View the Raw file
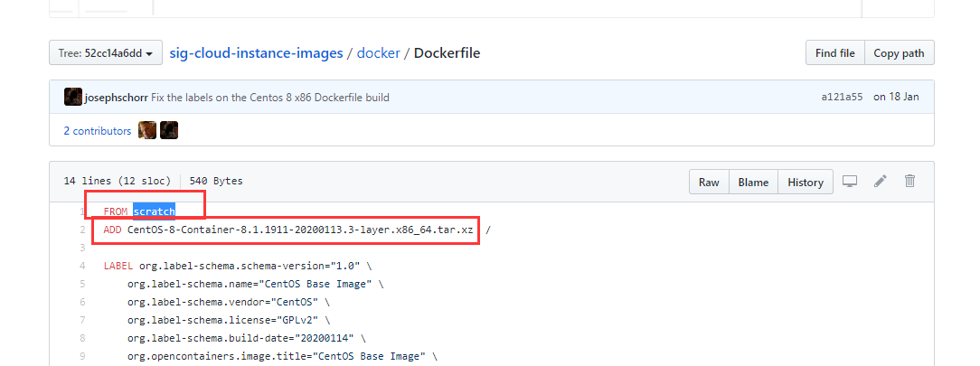980x366 pixels. pyautogui.click(x=709, y=182)
